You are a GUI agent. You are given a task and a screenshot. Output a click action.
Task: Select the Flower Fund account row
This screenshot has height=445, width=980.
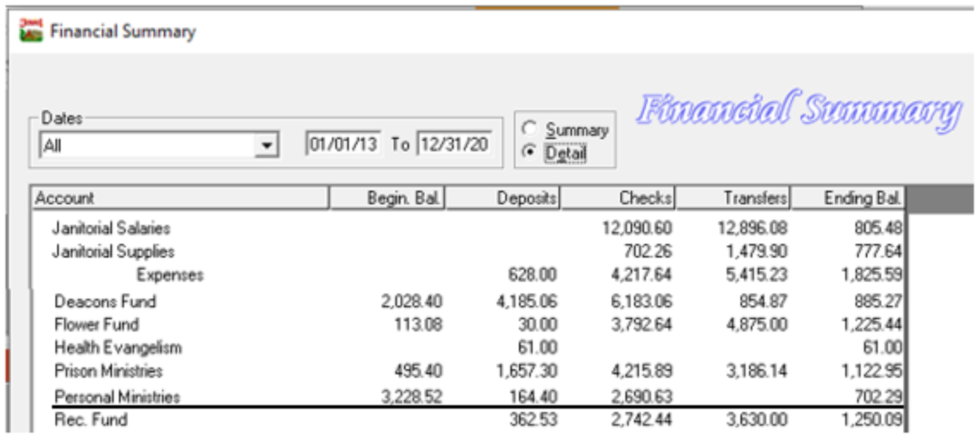point(97,325)
